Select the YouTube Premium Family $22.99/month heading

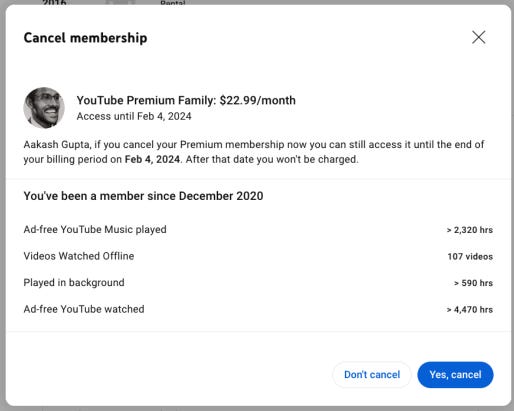[186, 100]
